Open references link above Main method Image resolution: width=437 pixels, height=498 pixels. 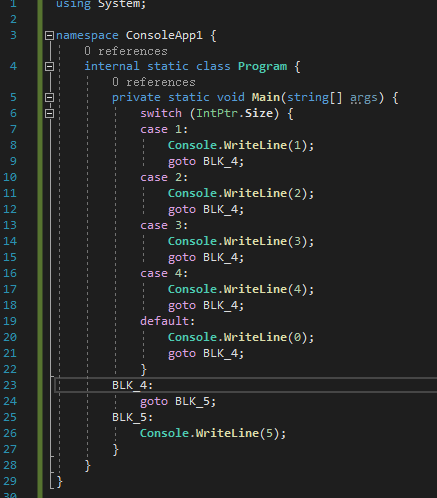(x=154, y=82)
